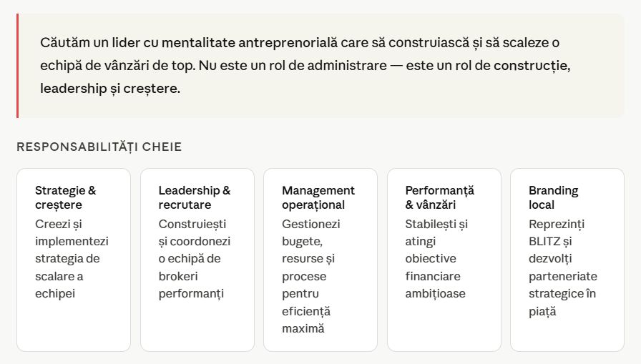The height and width of the screenshot is (364, 641).
Task: Click the bold "construcție, leadership și creștere" text
Action: 109,89
